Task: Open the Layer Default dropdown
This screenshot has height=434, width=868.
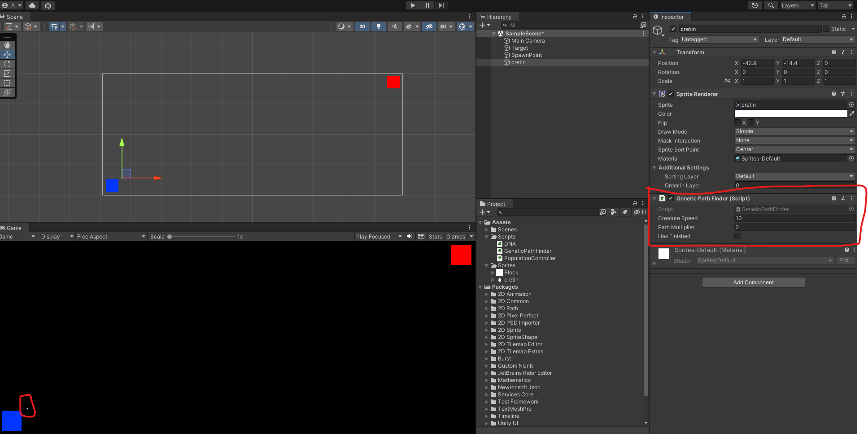Action: click(x=818, y=39)
